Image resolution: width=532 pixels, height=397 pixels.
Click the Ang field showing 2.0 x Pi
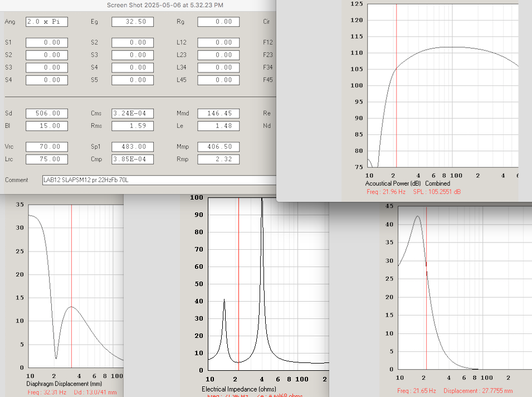point(47,22)
